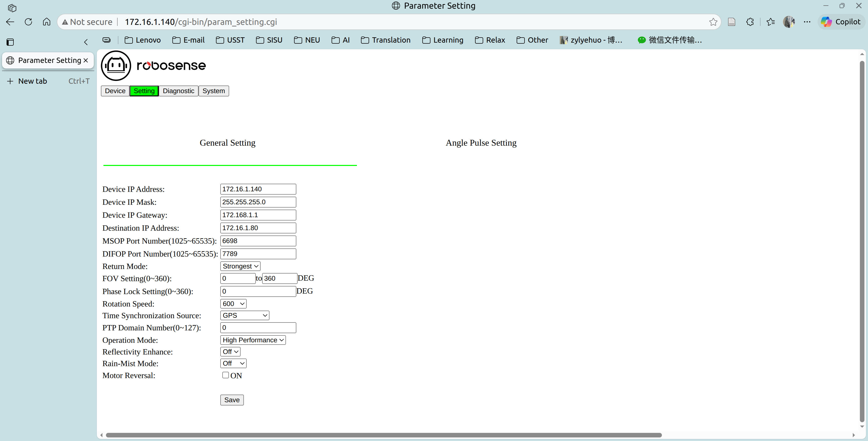Click the Save button
The image size is (868, 441).
tap(232, 400)
